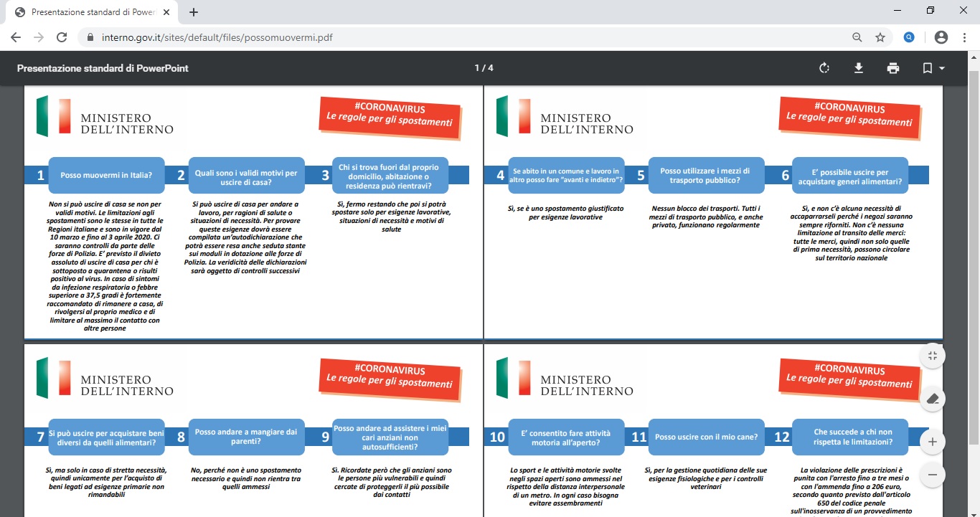Viewport: 980px width, 517px height.
Task: Open the PDF bookmarks dropdown
Action: click(x=933, y=68)
